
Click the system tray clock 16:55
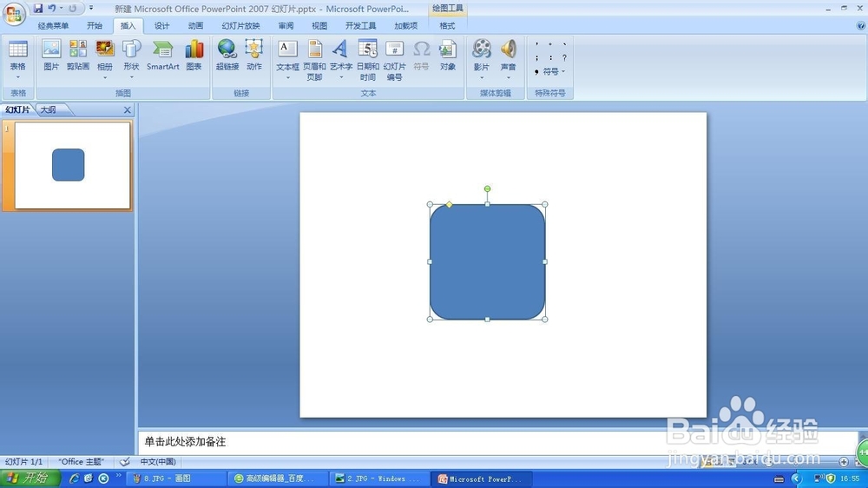[x=850, y=478]
